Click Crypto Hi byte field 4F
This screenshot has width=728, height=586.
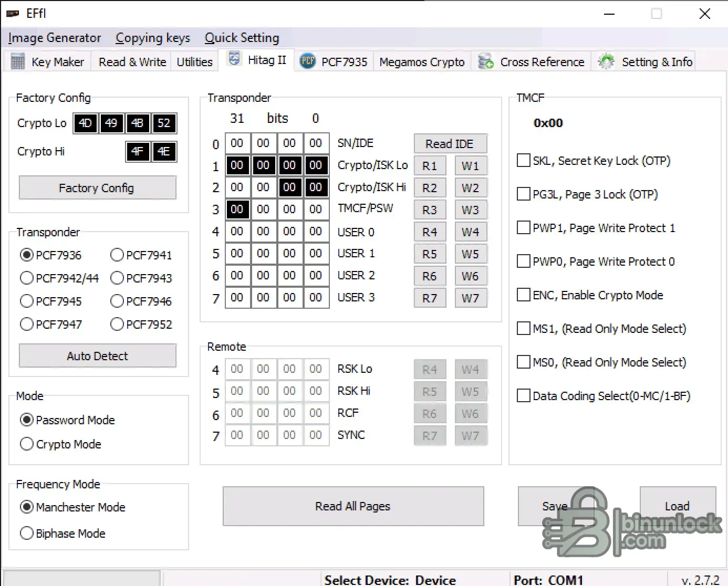[138, 152]
